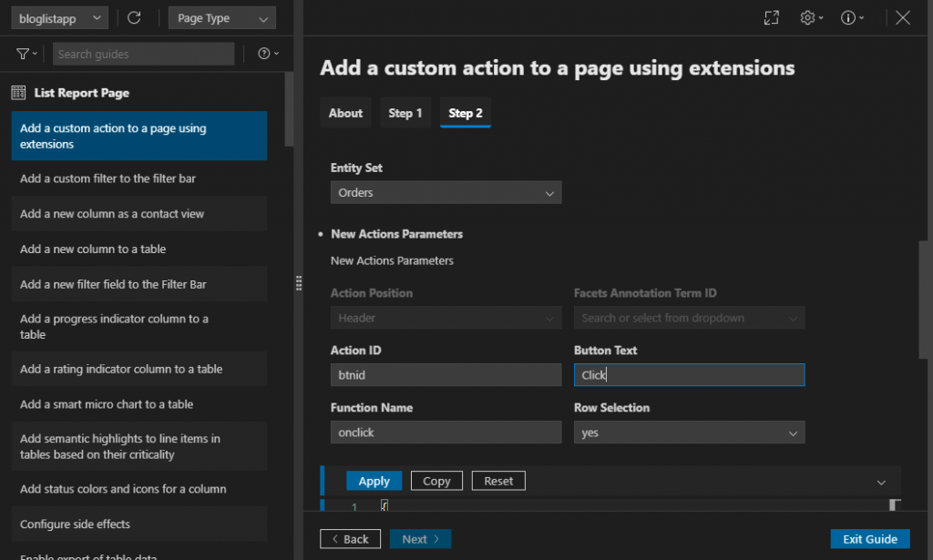Open the Action Position Header dropdown
The height and width of the screenshot is (560, 933).
tap(446, 318)
